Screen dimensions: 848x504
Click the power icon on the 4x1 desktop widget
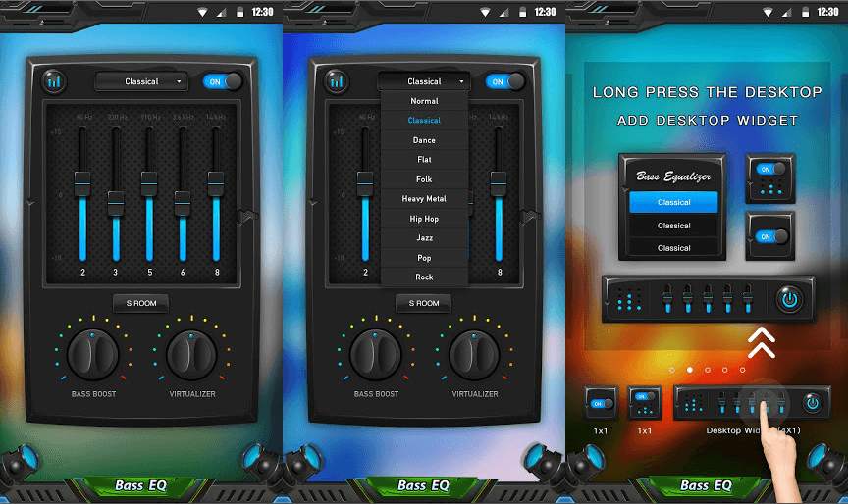tap(812, 402)
